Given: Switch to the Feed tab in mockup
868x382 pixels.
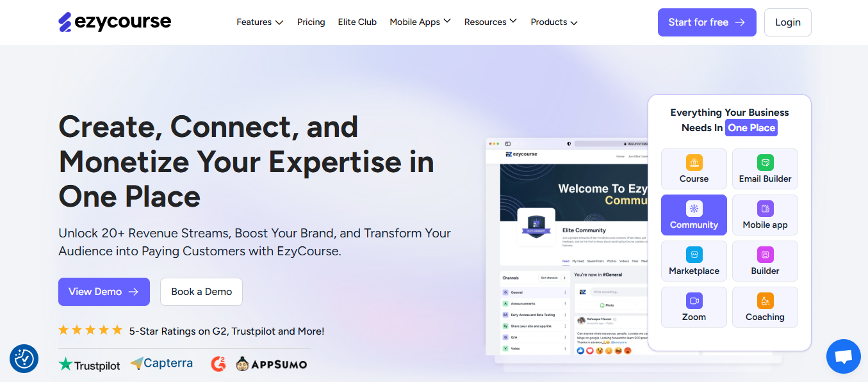Looking at the screenshot, I should tap(566, 261).
